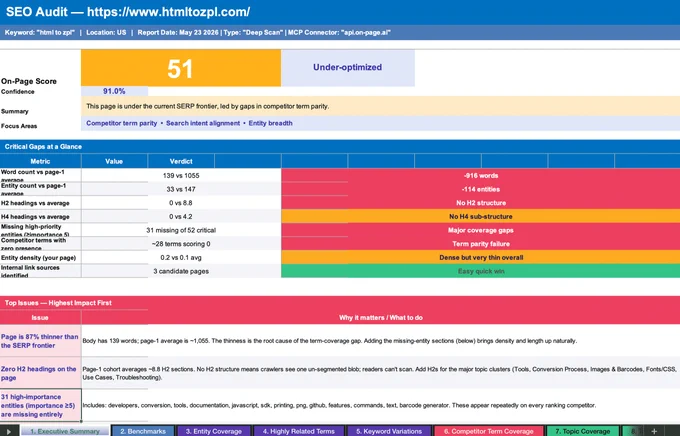Select the Zero H2 headings on the page cell
Screen dimensions: 680x436
click(x=40, y=373)
